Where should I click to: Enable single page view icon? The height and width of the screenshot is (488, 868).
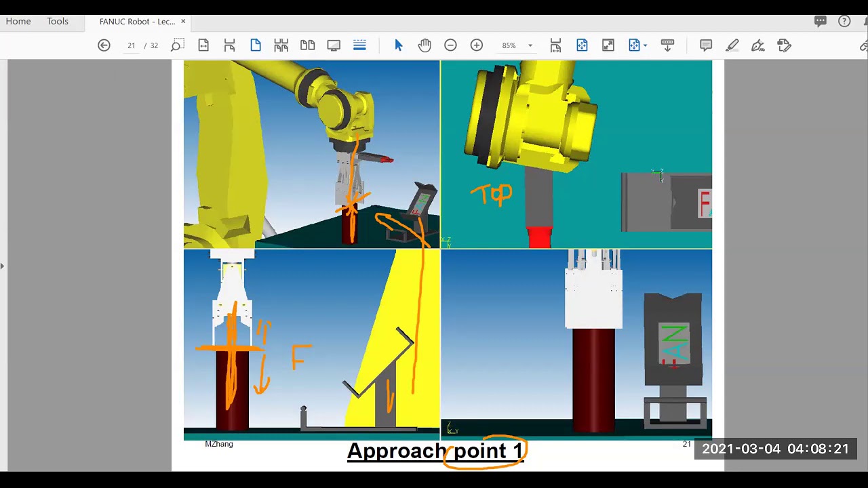click(256, 45)
